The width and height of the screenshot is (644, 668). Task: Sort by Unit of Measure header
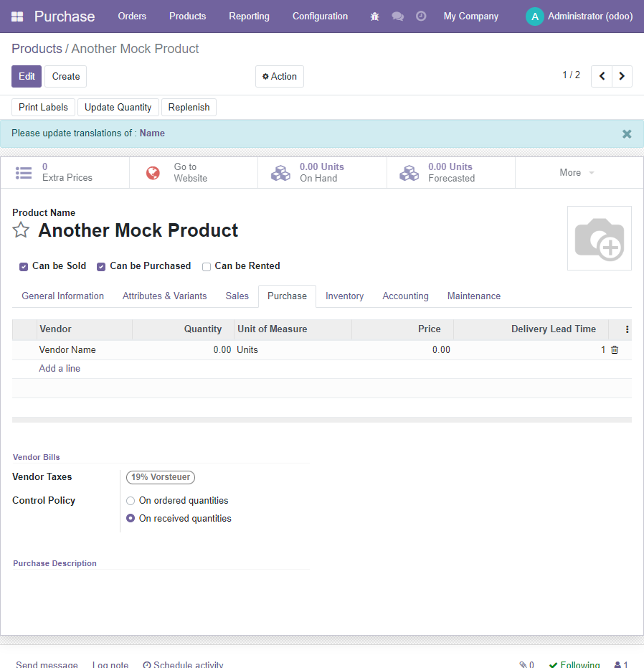293,329
